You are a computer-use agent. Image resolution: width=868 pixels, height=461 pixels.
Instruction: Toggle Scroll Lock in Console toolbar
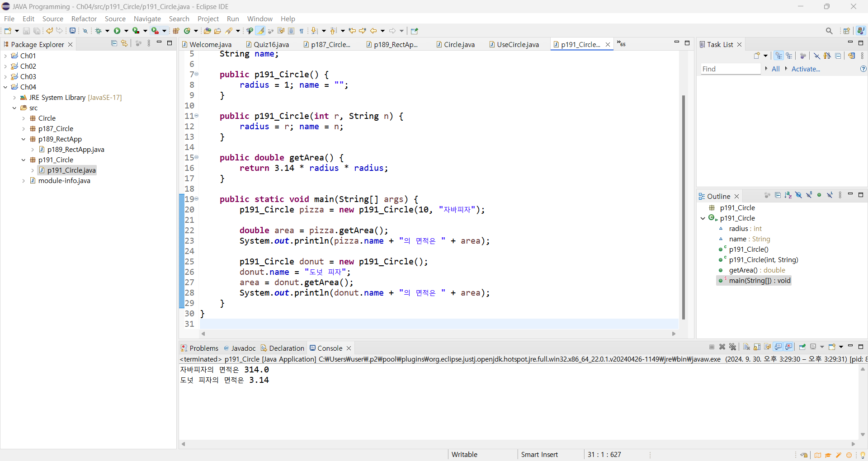(x=757, y=347)
